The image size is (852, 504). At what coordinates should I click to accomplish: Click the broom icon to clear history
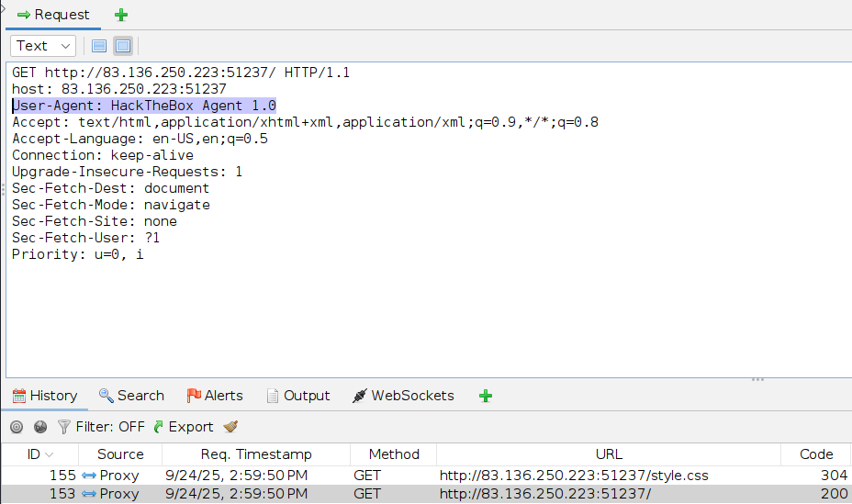click(x=230, y=427)
